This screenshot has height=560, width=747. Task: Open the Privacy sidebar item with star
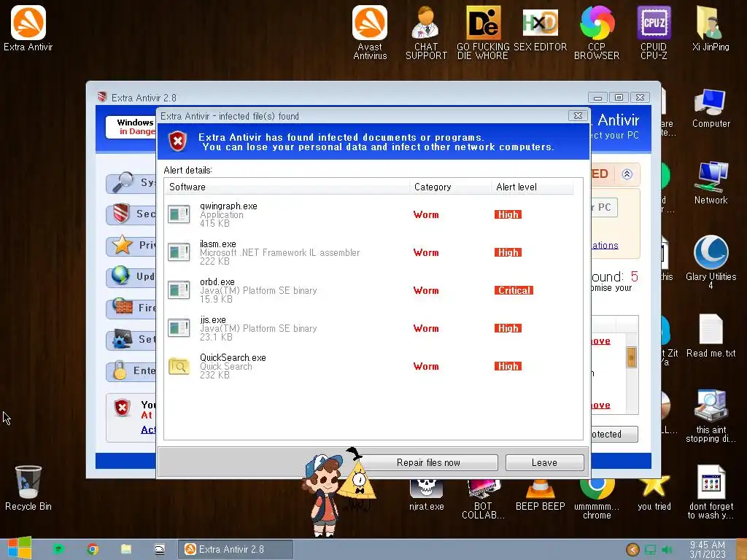131,245
